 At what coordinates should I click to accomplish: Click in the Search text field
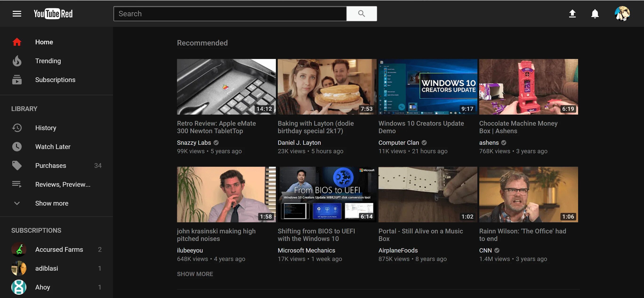tap(230, 14)
